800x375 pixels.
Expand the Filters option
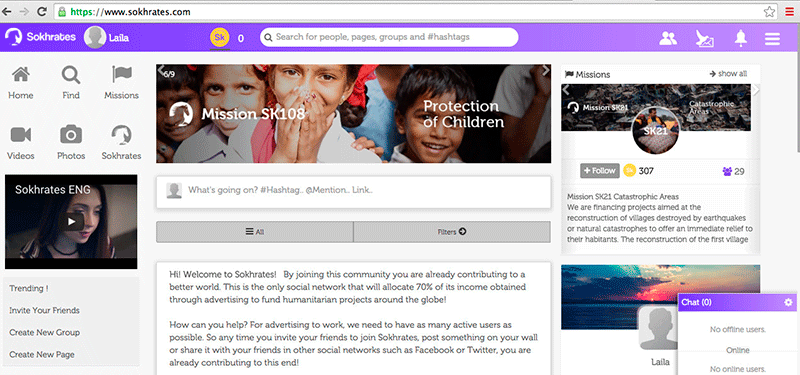(x=452, y=232)
